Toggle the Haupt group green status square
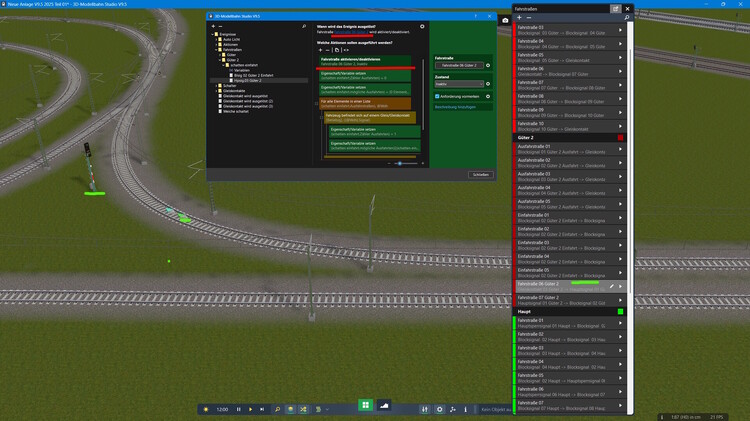 pyautogui.click(x=620, y=311)
